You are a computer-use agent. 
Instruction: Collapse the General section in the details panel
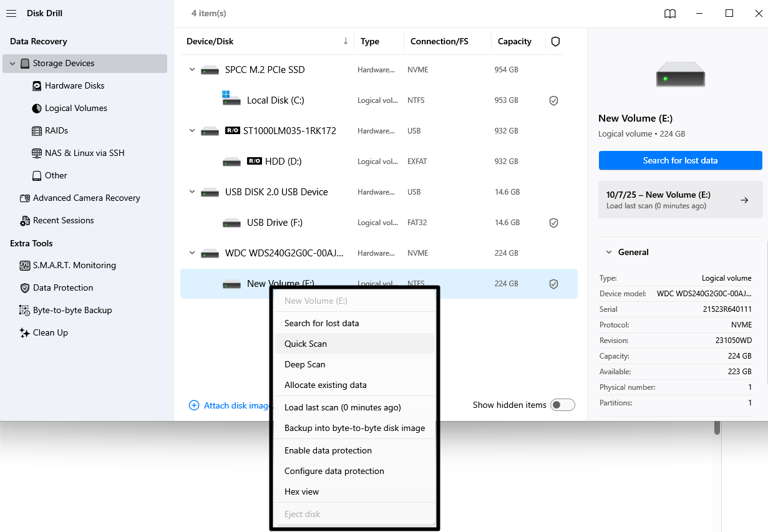click(609, 252)
